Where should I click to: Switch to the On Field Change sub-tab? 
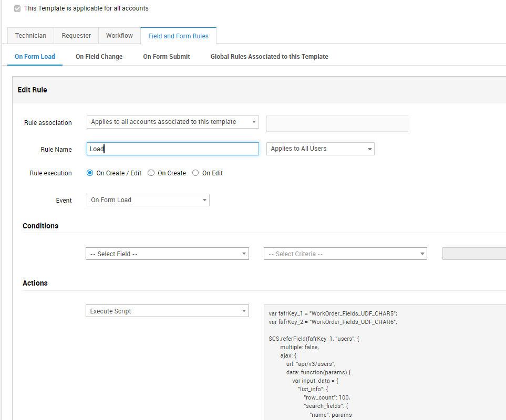pos(99,57)
